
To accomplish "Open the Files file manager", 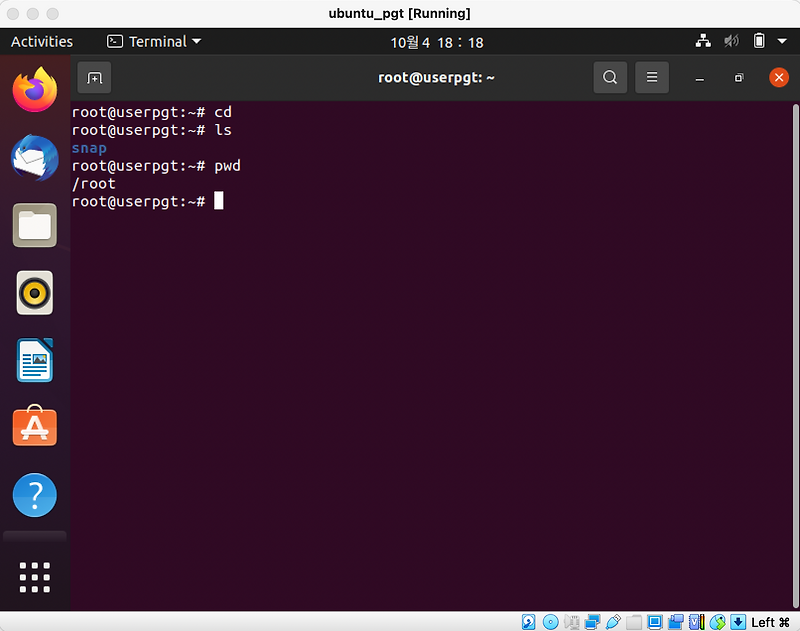I will pos(34,225).
